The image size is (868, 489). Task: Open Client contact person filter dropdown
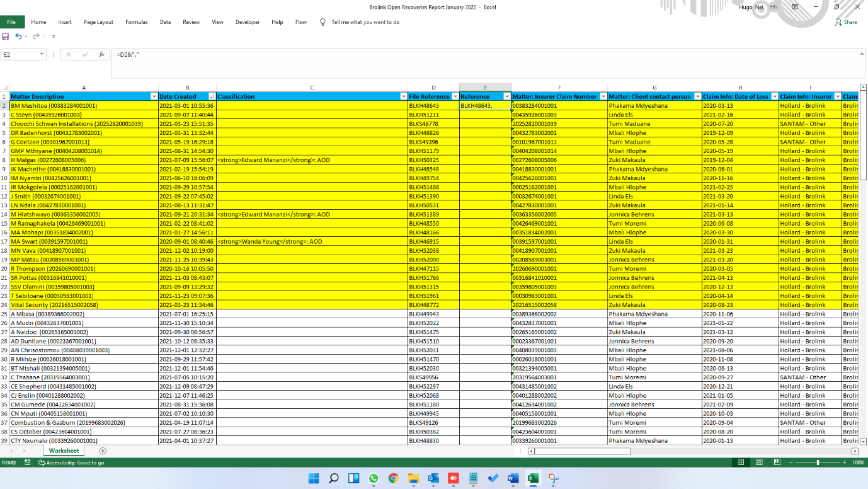(697, 96)
